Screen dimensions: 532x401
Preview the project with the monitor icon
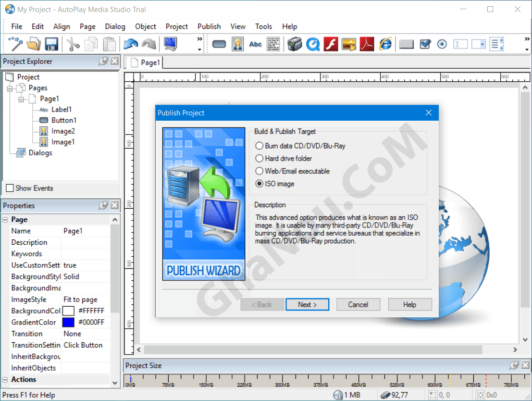point(170,44)
